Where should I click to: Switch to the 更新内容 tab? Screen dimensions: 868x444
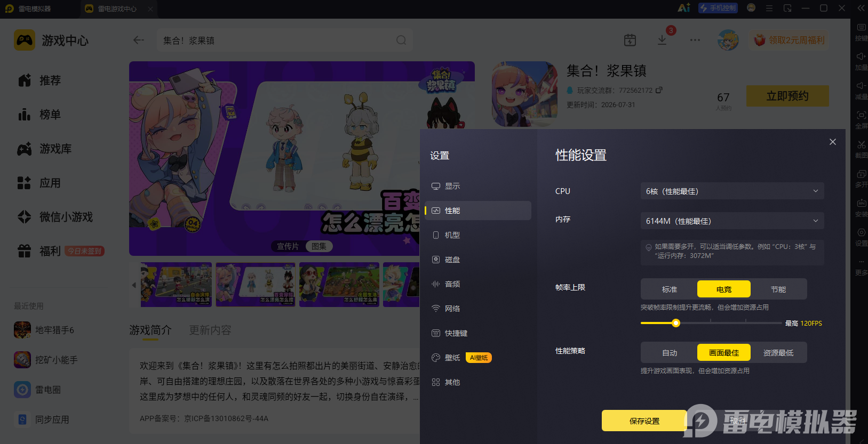point(210,330)
